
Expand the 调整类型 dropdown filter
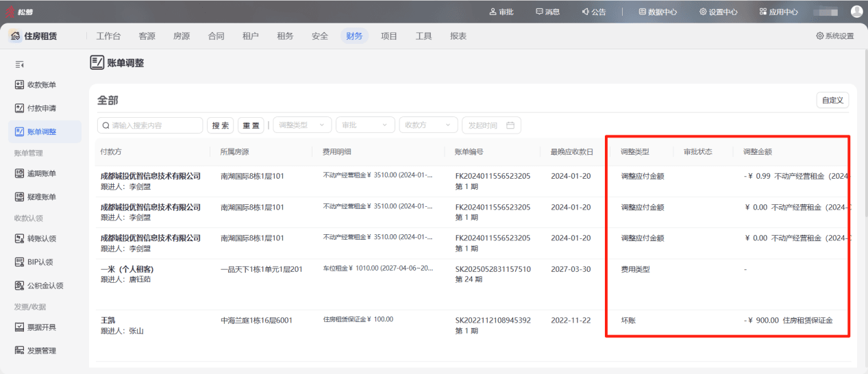(302, 125)
